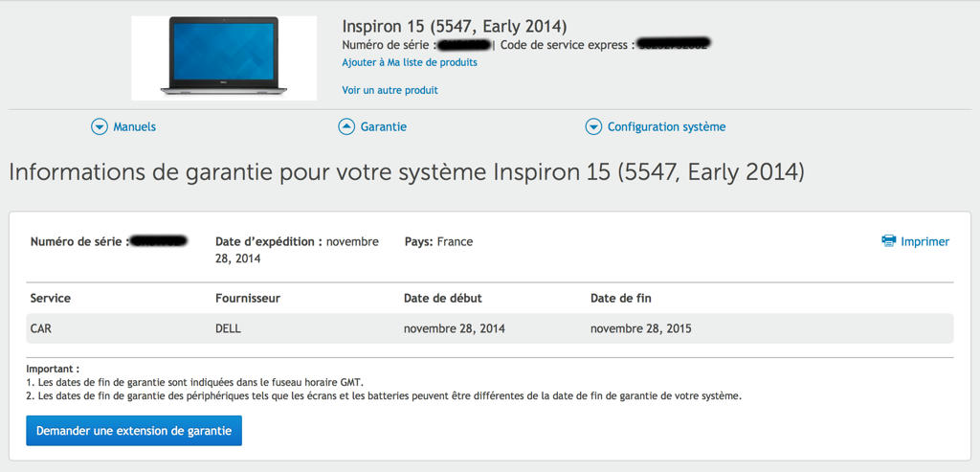Click the Imprimer link
The width and height of the screenshot is (980, 472).
924,241
